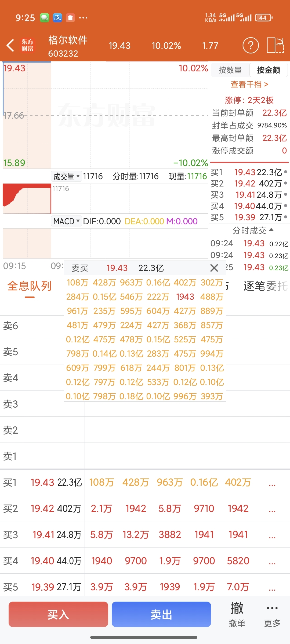The height and width of the screenshot is (644, 290).
Task: Select the 全息队列 tab
Action: (30, 286)
